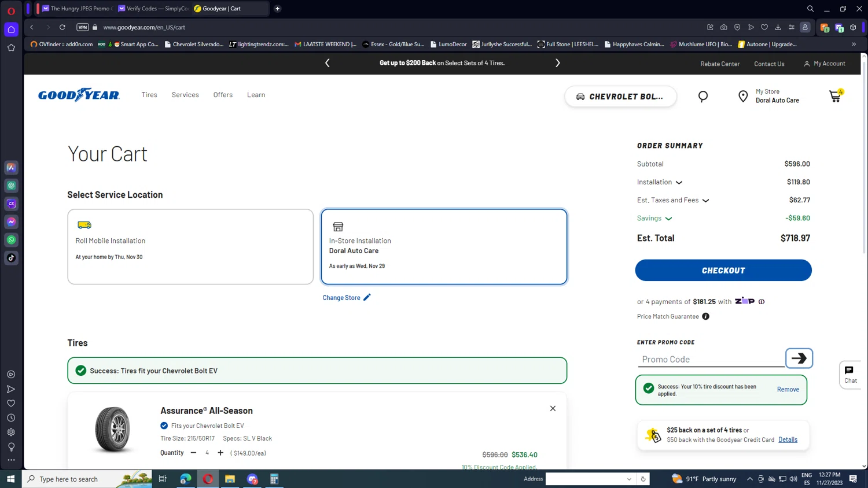868x488 pixels.
Task: Open Opera sidebar history clock
Action: click(x=11, y=417)
